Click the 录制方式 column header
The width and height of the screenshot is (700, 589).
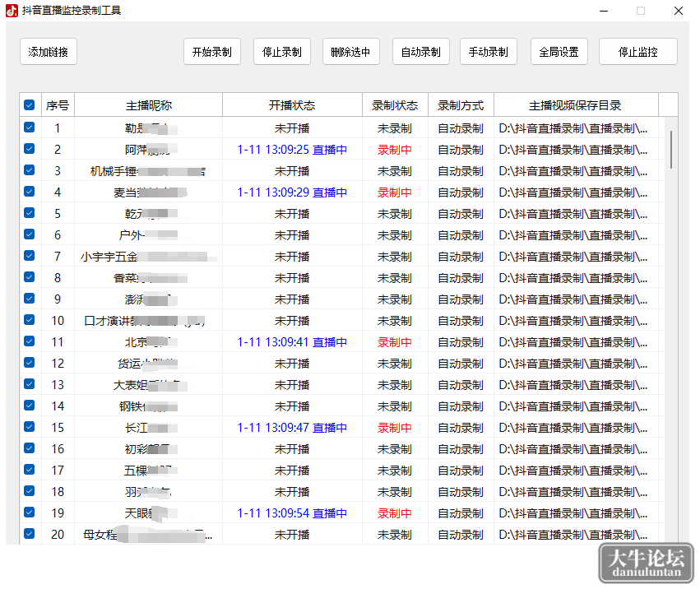click(461, 105)
